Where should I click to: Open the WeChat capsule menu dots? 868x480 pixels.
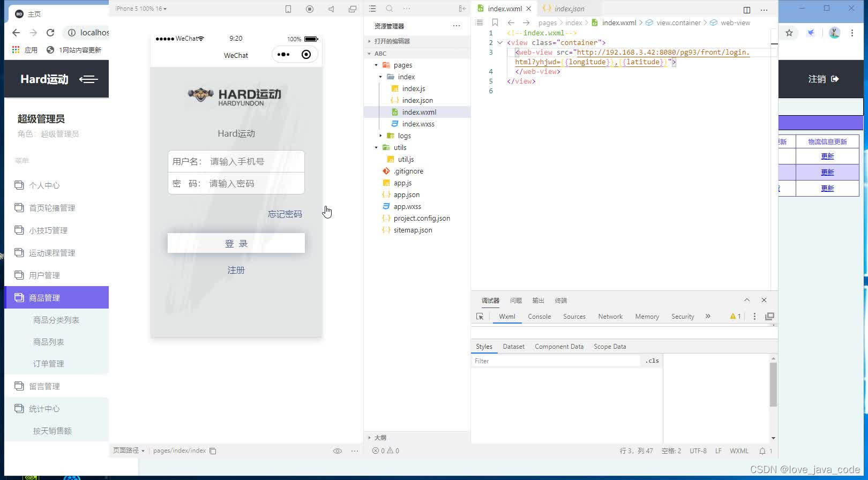click(283, 54)
